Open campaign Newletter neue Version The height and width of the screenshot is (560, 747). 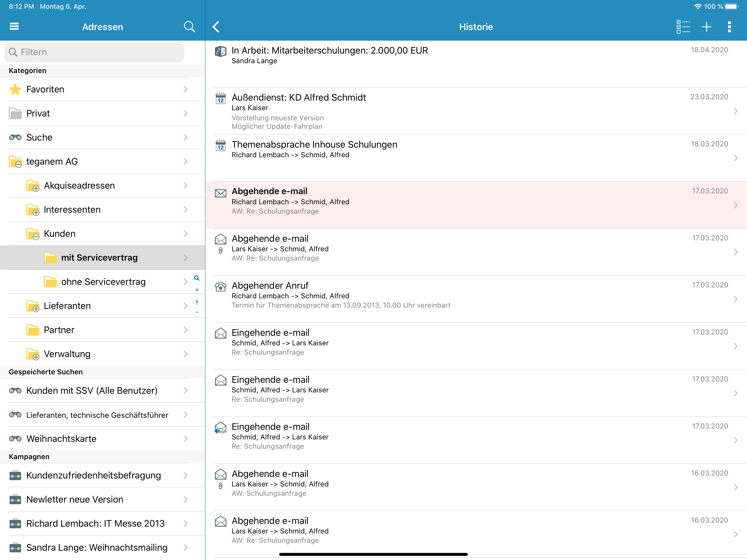(103, 500)
